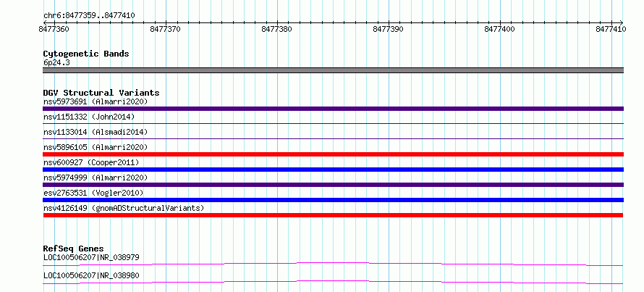This screenshot has height=292, width=644.
Task: Click ruler position 8477370
Action: click(x=166, y=29)
